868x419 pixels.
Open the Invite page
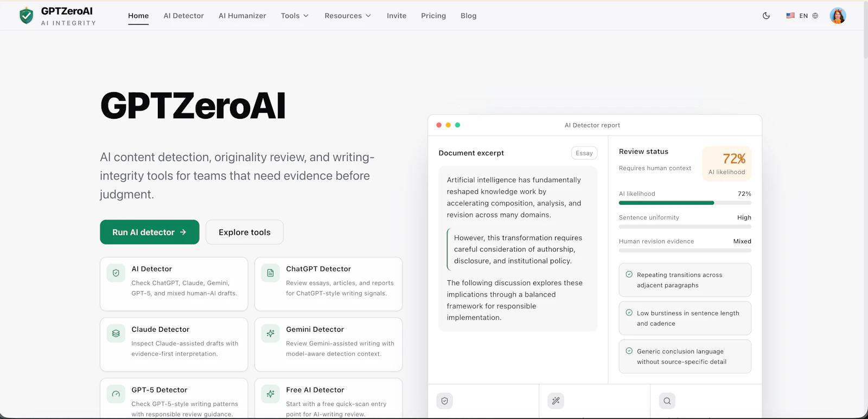[397, 16]
